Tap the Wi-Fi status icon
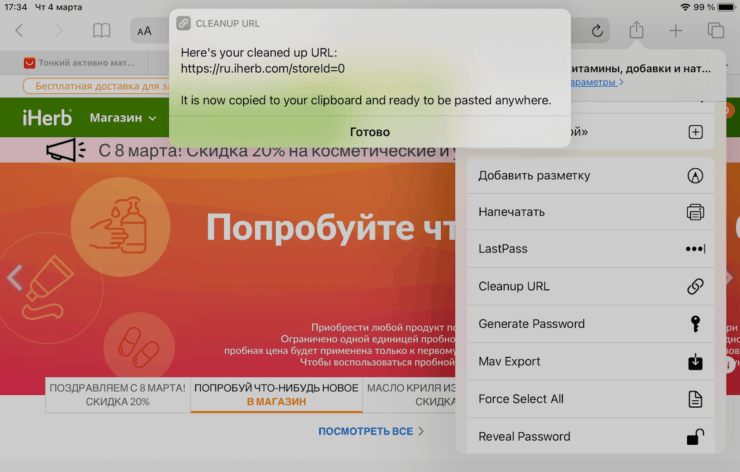The image size is (740, 472). [685, 7]
